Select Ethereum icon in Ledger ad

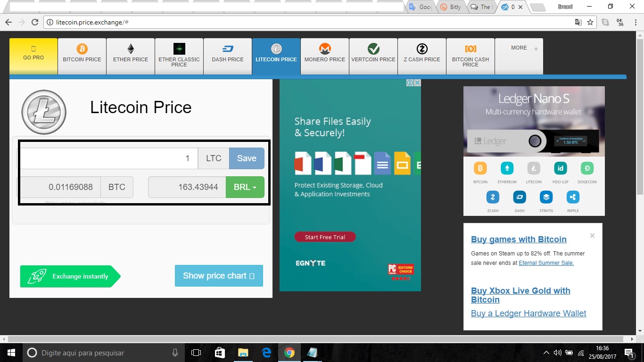tap(507, 168)
